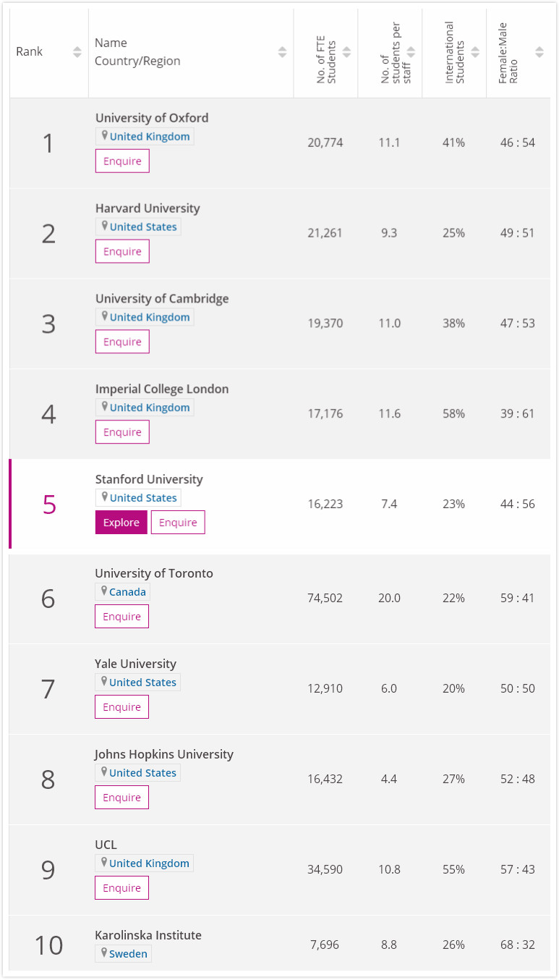Open the University of Toronto page
The width and height of the screenshot is (559, 980).
(154, 573)
